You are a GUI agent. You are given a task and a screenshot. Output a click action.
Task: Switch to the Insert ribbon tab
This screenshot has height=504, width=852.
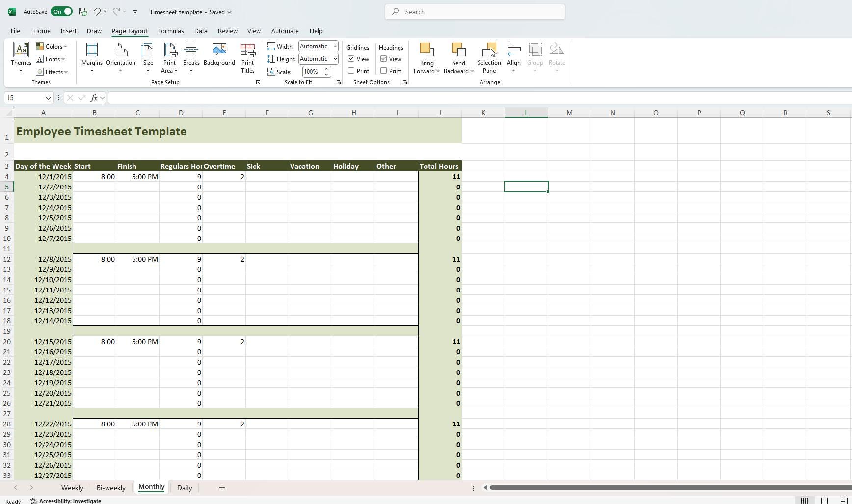click(x=69, y=31)
